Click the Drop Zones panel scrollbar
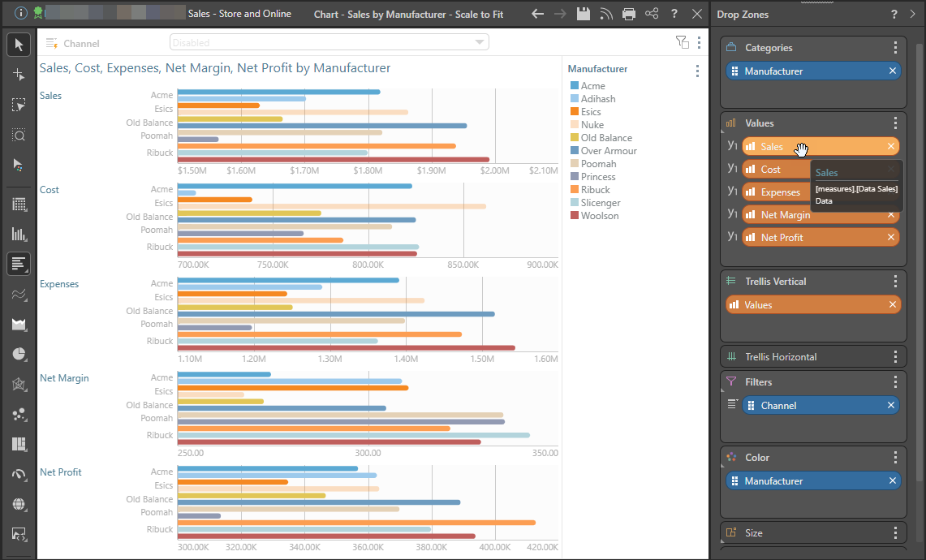The width and height of the screenshot is (926, 560). pyautogui.click(x=919, y=243)
